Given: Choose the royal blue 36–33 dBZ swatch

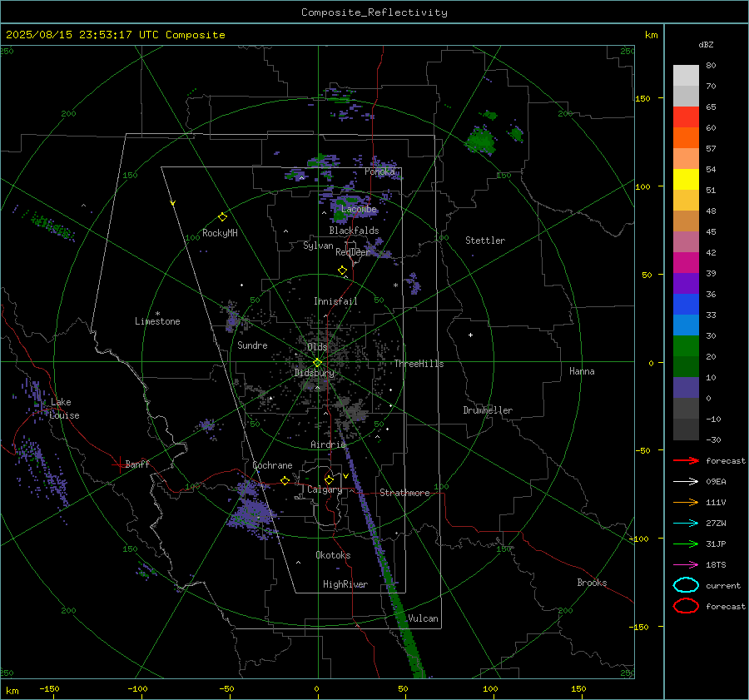Looking at the screenshot, I should [686, 305].
